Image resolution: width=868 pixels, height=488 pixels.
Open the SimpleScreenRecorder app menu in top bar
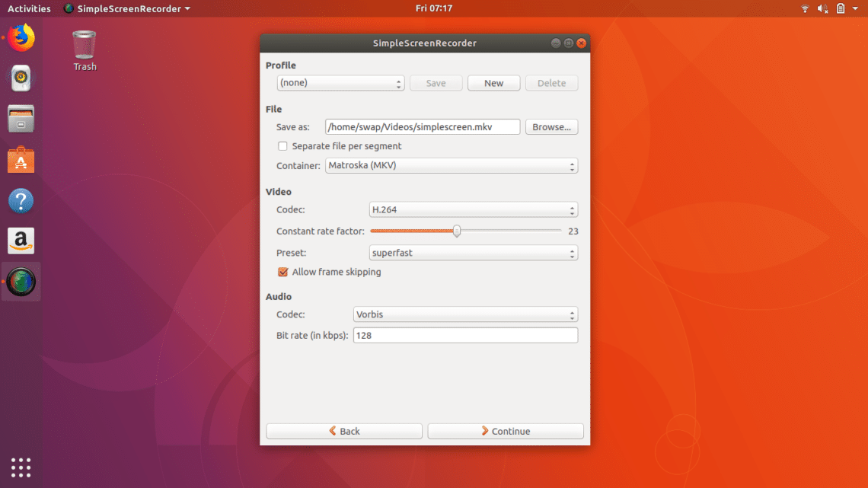tap(127, 8)
